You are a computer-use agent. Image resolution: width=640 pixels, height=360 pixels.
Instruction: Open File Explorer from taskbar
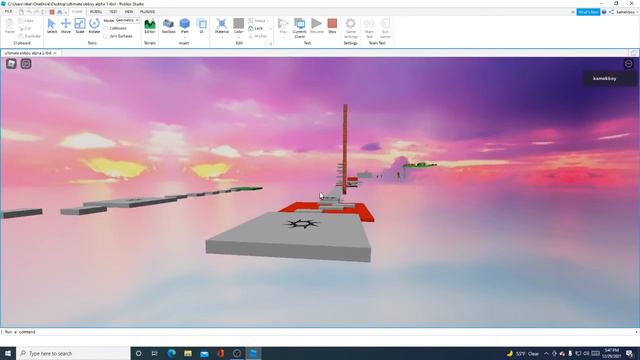(188, 353)
